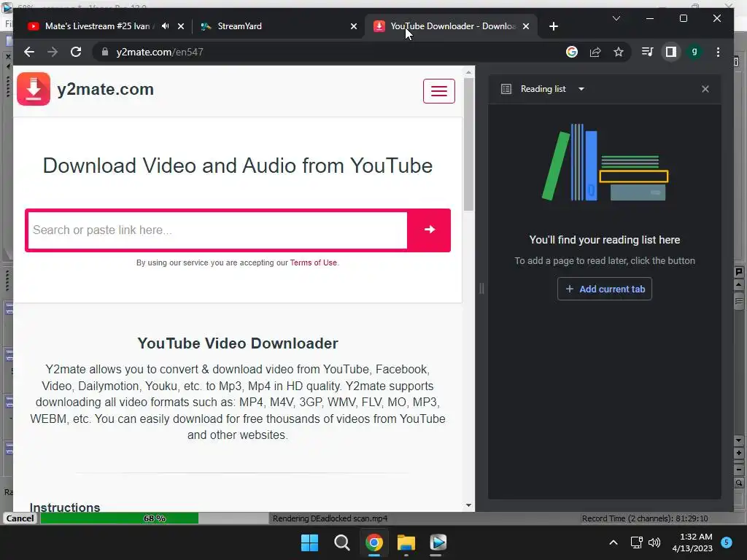Click the y2mate.com URL in address bar
Screen dimensions: 747x560
(x=160, y=52)
